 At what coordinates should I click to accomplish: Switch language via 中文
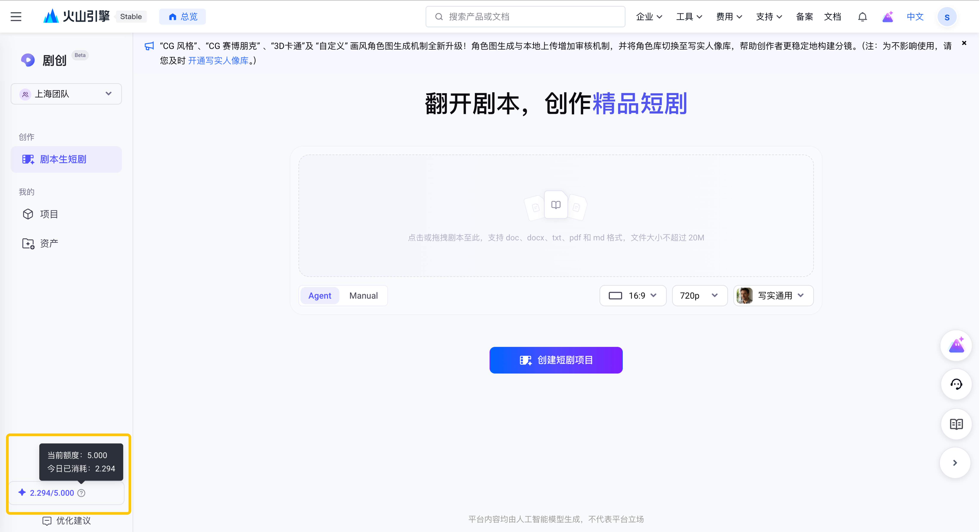915,17
